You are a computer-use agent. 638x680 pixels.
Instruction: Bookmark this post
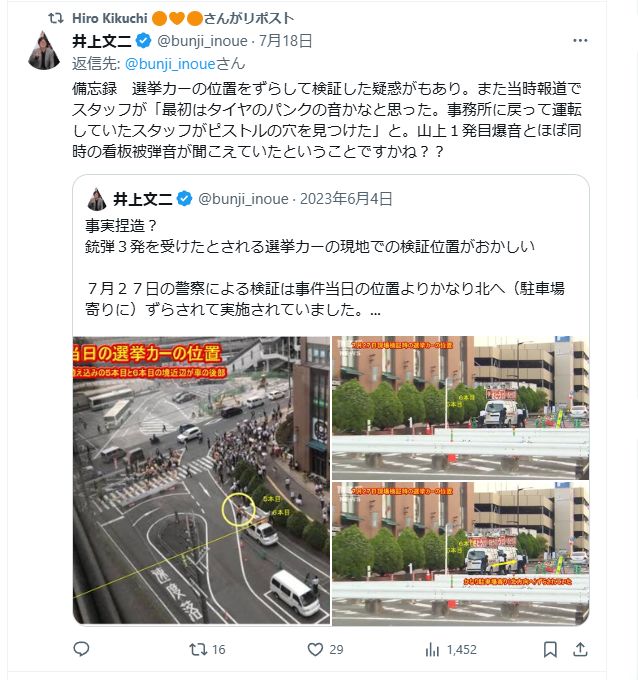(550, 649)
